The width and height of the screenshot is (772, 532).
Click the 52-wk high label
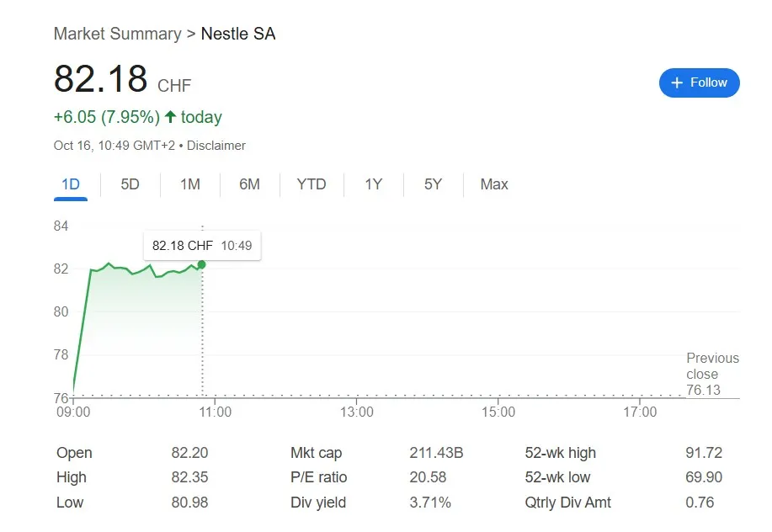tap(560, 453)
